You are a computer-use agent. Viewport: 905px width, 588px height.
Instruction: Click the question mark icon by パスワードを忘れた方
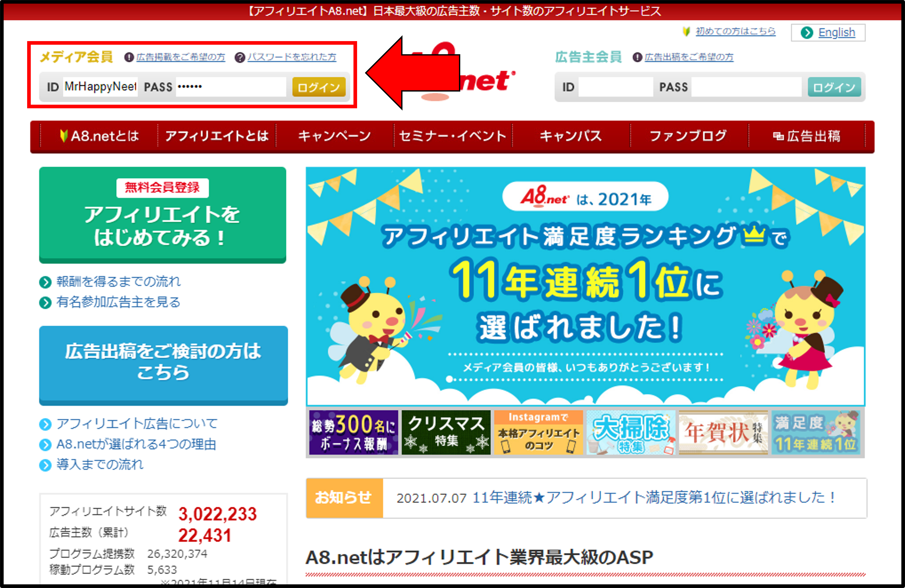239,57
